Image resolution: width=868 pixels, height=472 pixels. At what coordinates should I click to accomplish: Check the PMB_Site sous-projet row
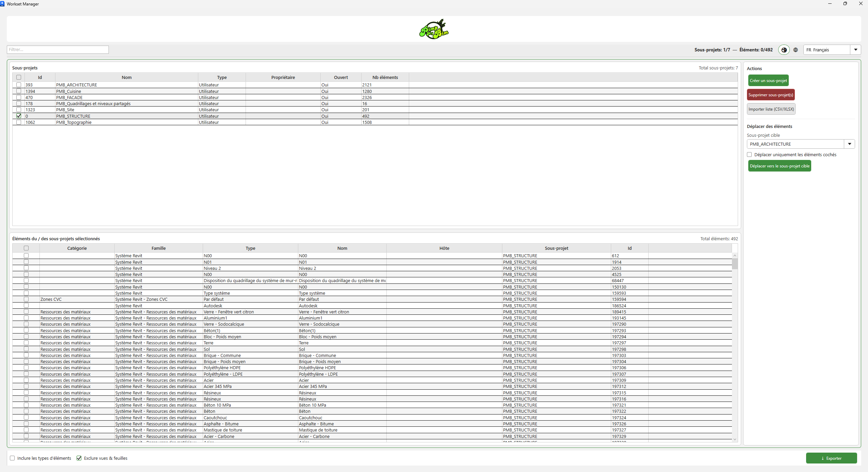[19, 110]
